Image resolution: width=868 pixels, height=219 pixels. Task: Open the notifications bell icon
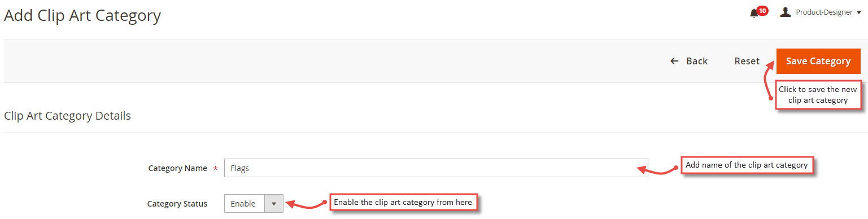(x=754, y=14)
